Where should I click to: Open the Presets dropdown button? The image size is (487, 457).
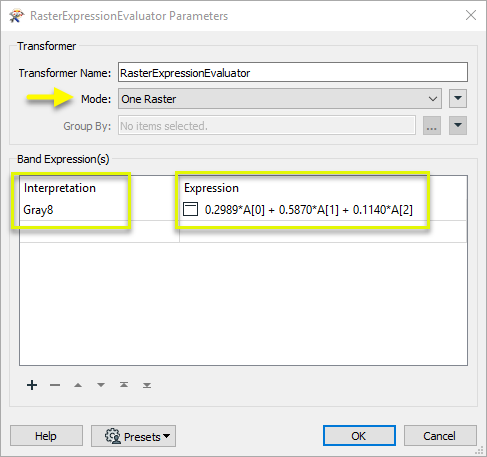133,436
